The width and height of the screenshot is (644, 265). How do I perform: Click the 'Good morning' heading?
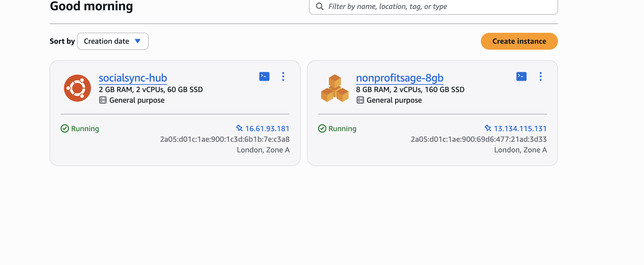click(91, 6)
